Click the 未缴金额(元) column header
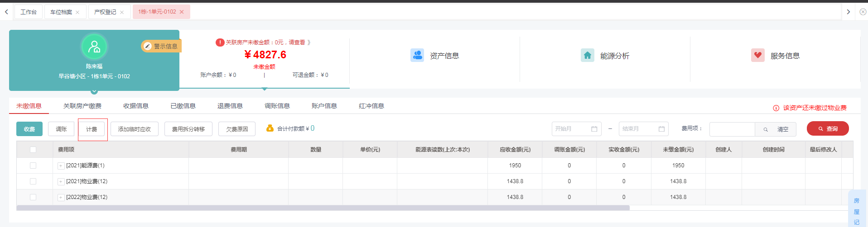 678,150
